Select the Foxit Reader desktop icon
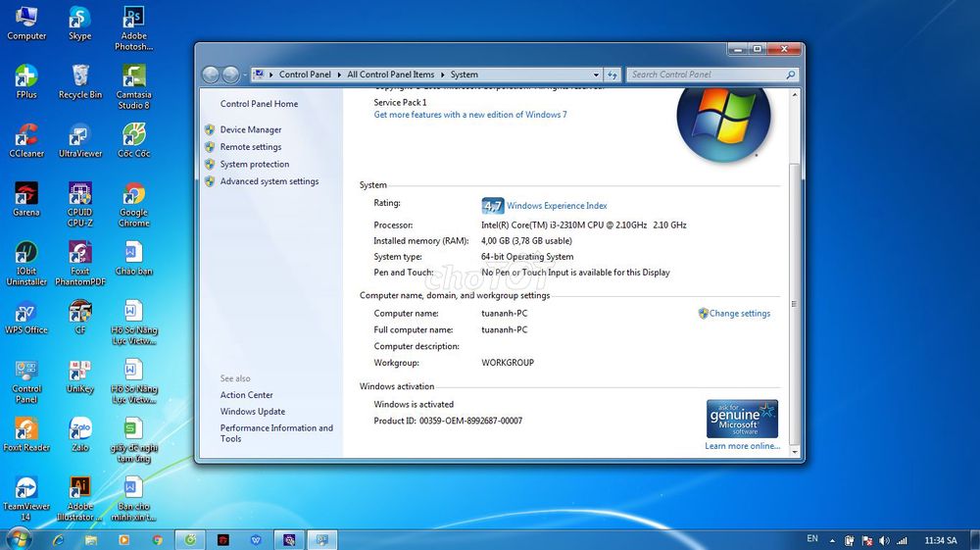Screen dimensions: 980x550 pyautogui.click(x=26, y=434)
